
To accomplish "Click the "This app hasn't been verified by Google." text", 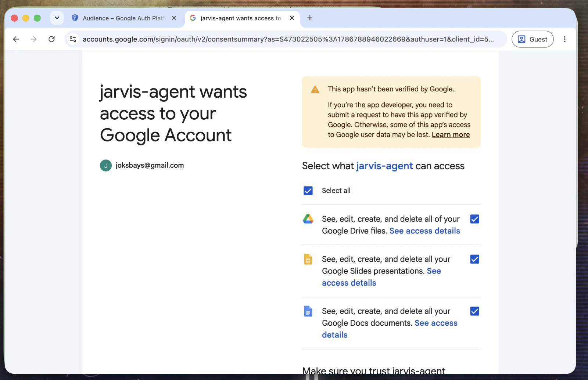I will pyautogui.click(x=391, y=89).
